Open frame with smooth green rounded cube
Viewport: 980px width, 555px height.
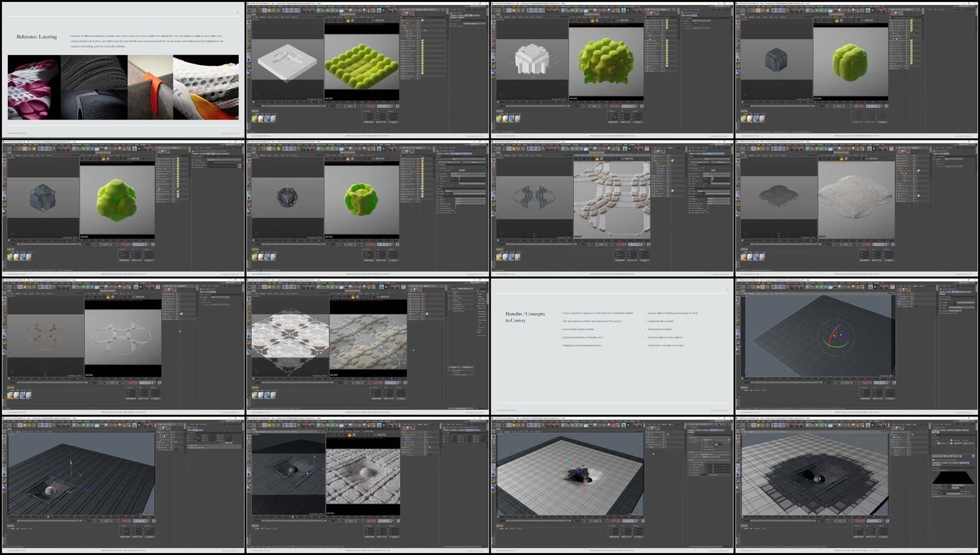point(857,69)
